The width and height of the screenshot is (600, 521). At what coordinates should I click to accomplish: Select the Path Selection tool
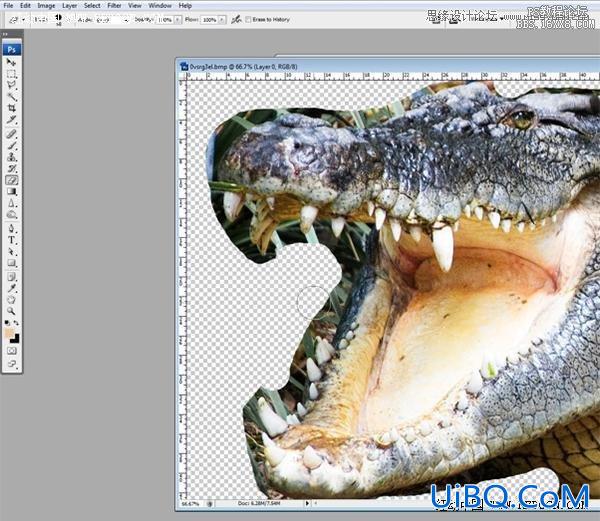click(x=11, y=252)
